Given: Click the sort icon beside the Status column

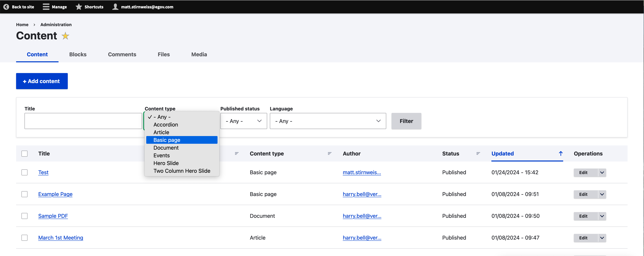Looking at the screenshot, I should click(478, 153).
